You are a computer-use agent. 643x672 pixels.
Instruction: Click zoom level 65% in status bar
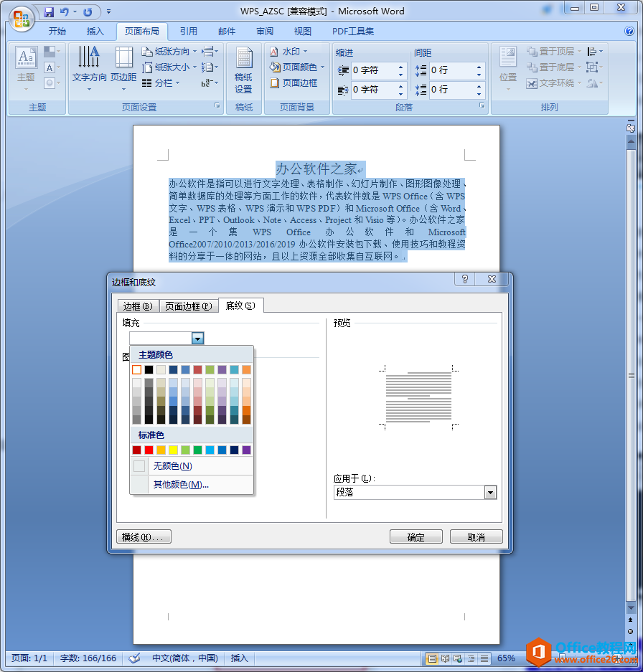click(x=506, y=658)
